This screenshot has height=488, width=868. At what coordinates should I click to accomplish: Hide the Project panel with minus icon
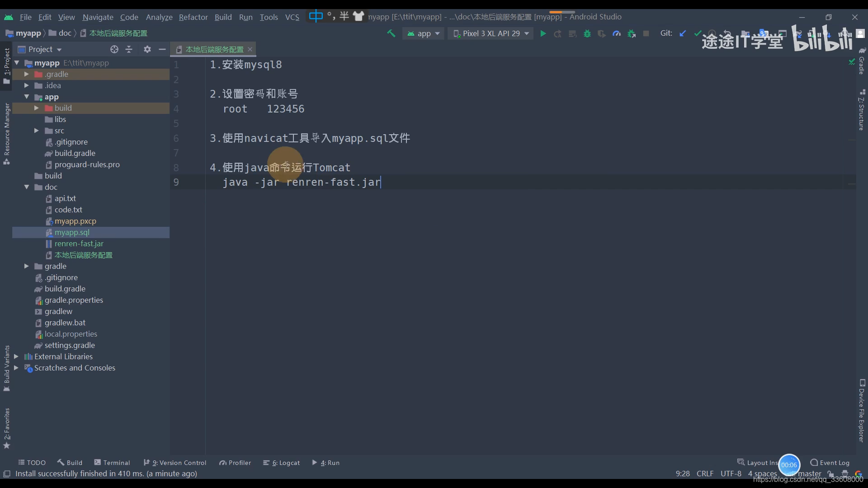[x=162, y=49]
